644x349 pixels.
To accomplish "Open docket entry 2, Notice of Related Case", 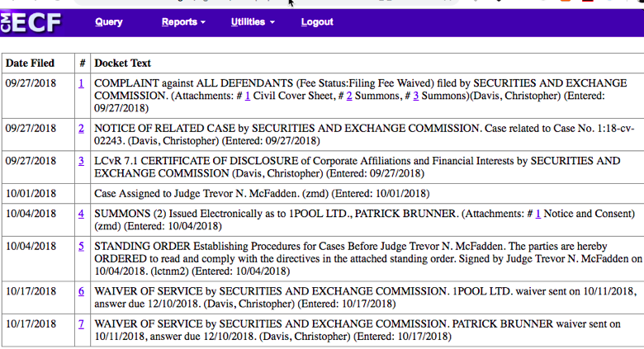I will pyautogui.click(x=81, y=128).
